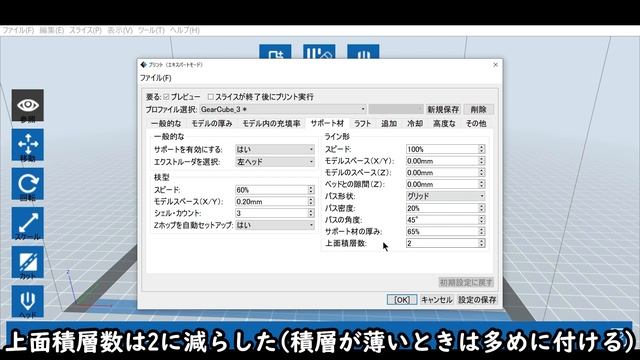Open the ファイル(F) menu in print dialog
This screenshot has width=640, height=360.
click(156, 78)
